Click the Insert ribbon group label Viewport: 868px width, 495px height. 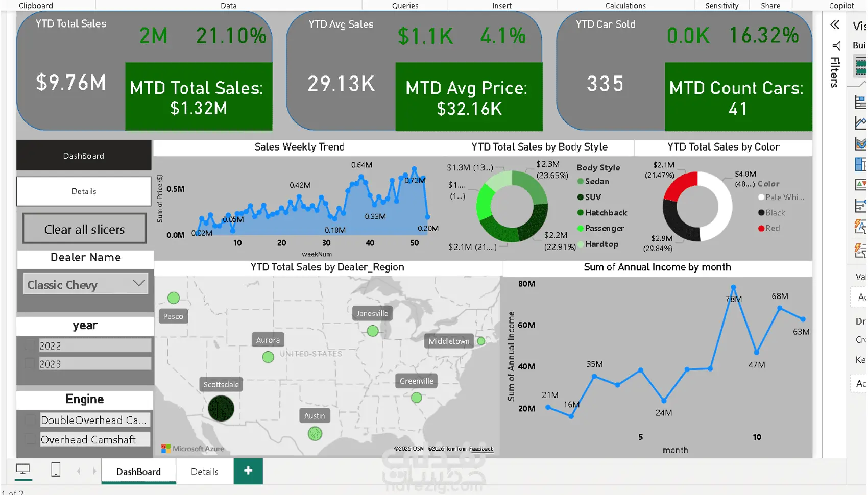[502, 5]
